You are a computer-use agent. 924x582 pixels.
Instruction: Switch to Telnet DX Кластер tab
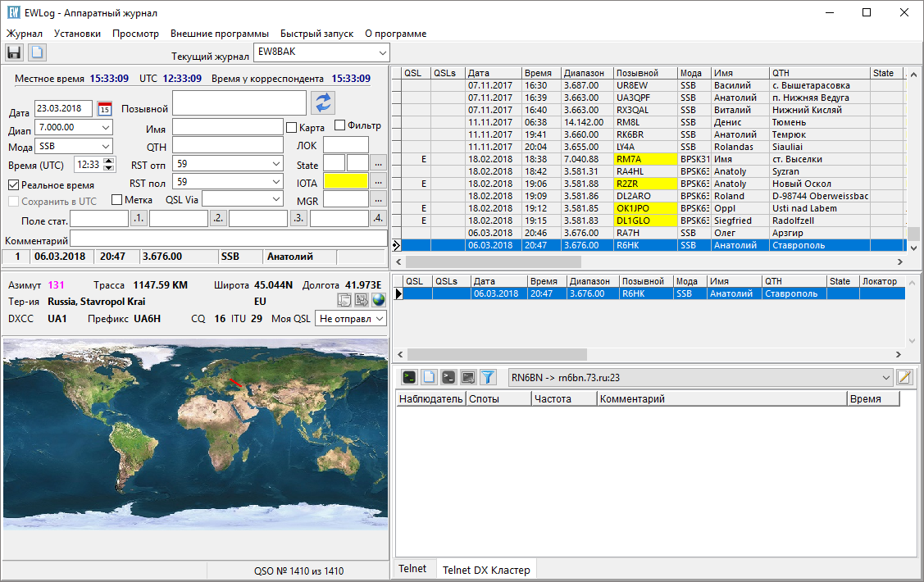click(x=486, y=570)
